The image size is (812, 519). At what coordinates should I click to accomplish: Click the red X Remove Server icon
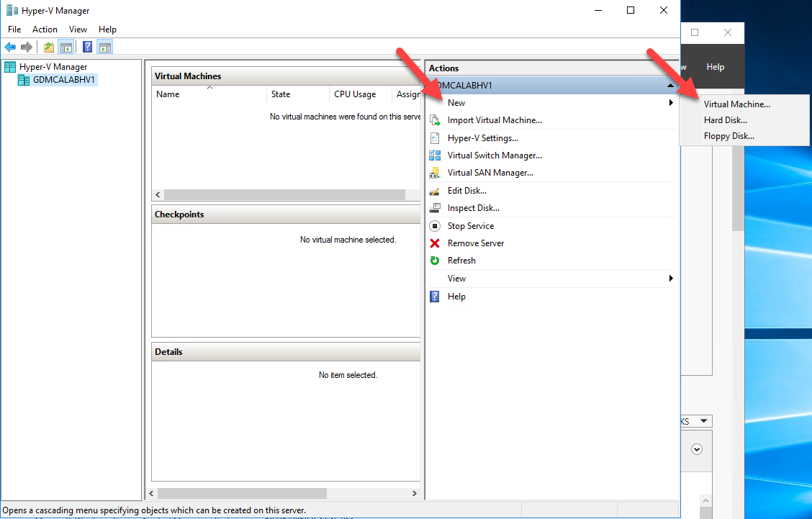click(435, 243)
